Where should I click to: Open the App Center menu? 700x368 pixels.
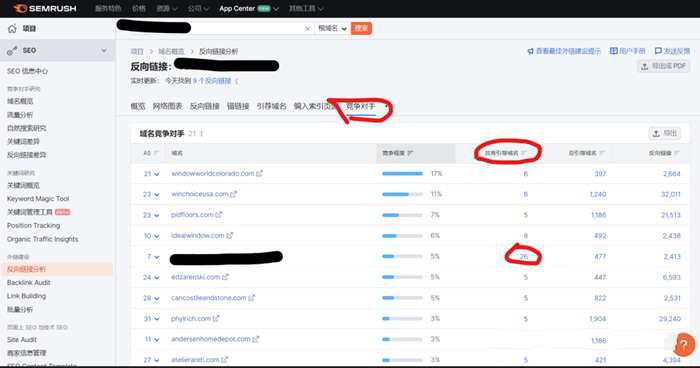pos(249,8)
